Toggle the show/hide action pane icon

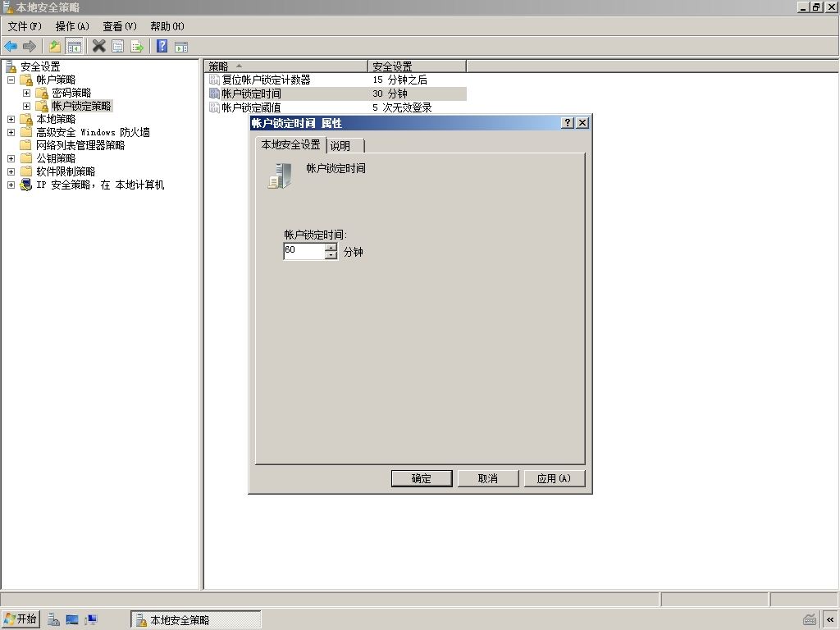click(181, 47)
